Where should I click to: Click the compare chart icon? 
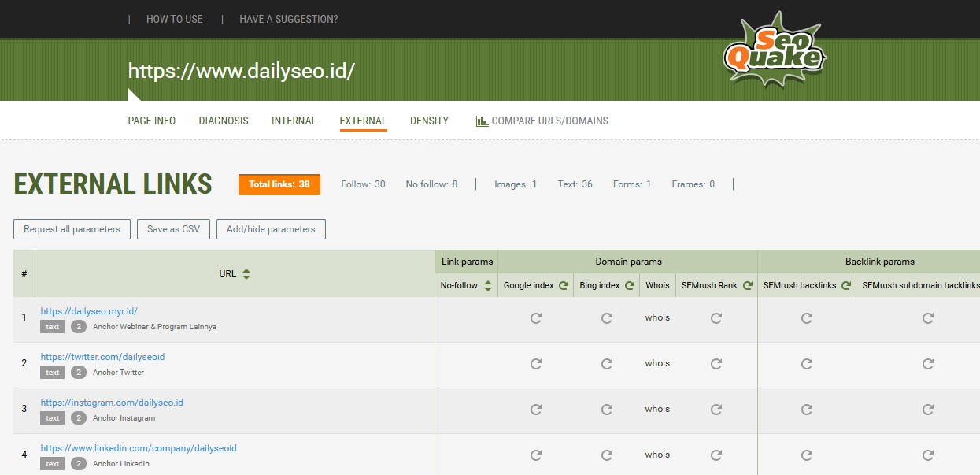482,121
